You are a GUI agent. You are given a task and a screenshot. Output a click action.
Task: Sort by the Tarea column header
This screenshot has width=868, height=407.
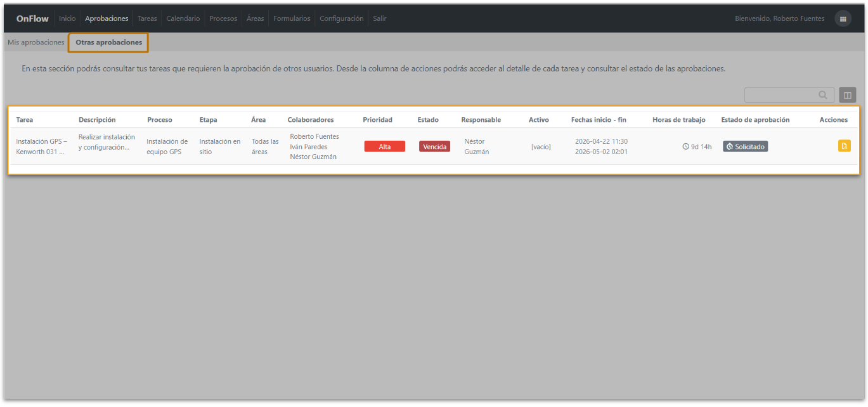pos(25,120)
